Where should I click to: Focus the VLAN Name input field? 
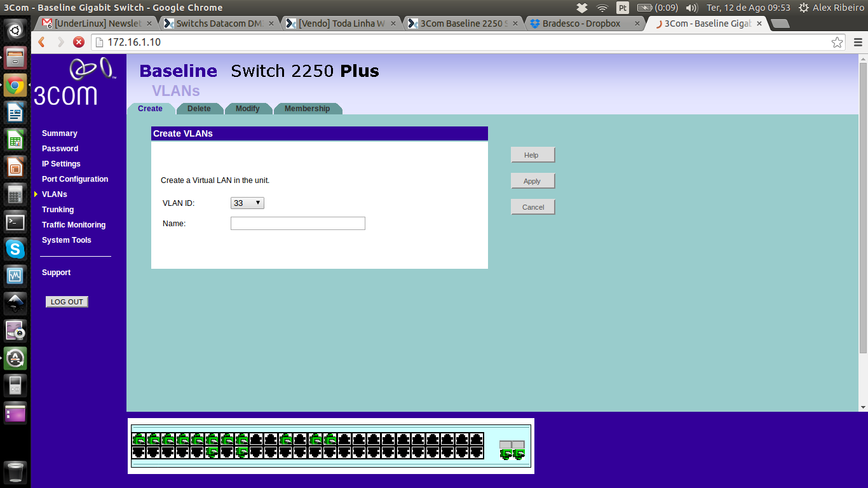(298, 224)
